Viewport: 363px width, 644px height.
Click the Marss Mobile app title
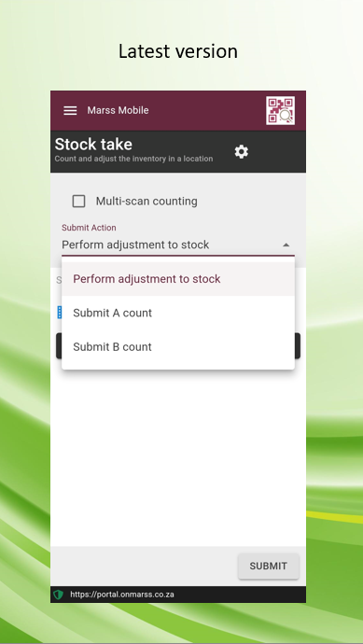point(118,110)
